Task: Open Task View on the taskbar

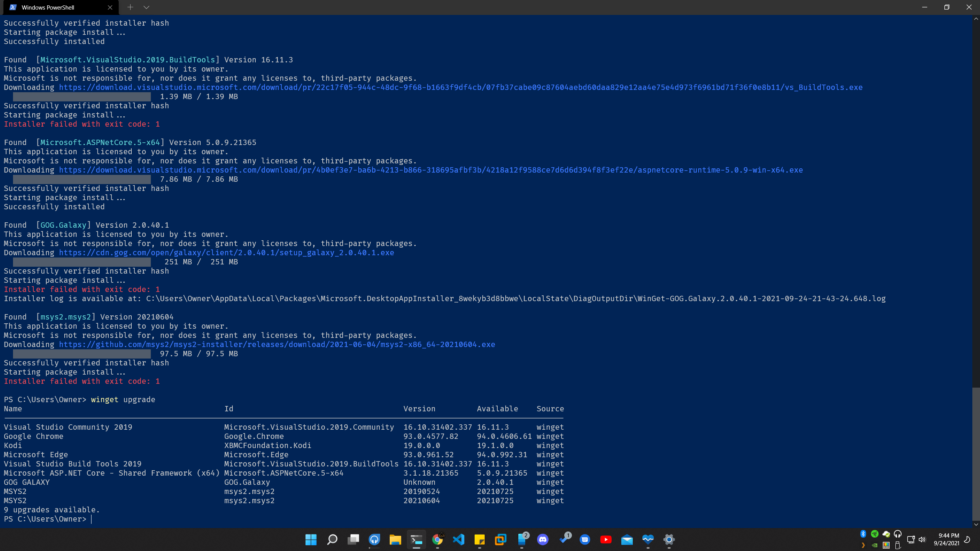Action: pyautogui.click(x=353, y=540)
